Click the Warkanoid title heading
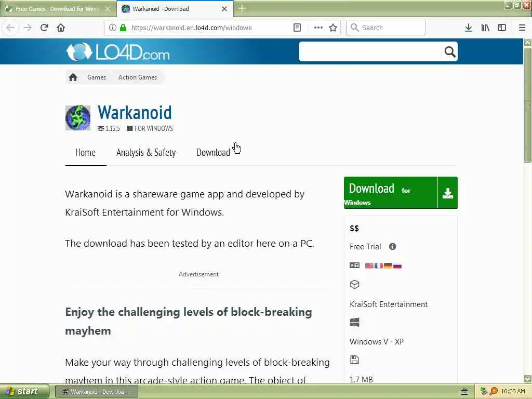 coord(135,113)
